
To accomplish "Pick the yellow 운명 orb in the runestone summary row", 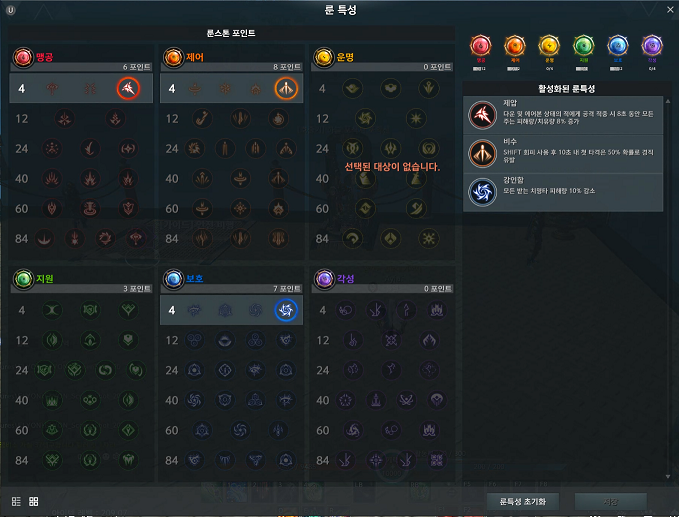I will tap(549, 46).
